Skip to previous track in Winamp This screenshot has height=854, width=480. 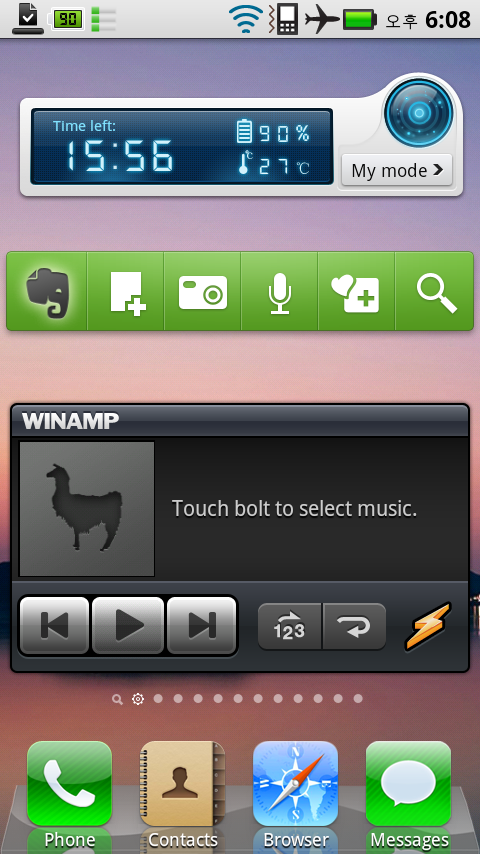54,625
